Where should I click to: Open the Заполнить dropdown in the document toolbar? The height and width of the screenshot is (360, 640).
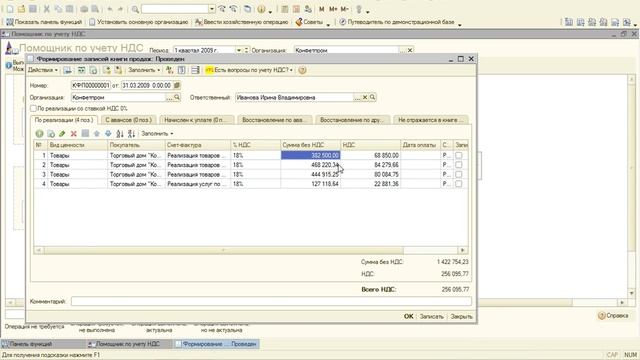click(144, 70)
